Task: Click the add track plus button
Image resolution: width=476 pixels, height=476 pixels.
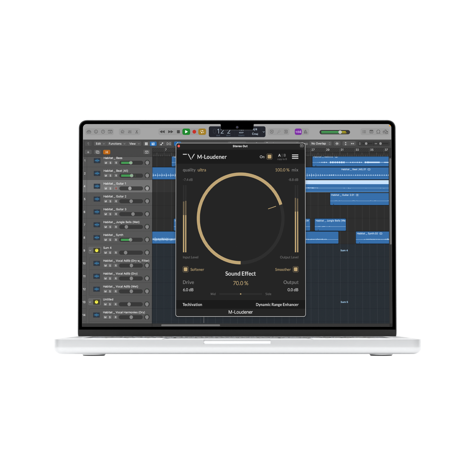Action: click(x=88, y=152)
